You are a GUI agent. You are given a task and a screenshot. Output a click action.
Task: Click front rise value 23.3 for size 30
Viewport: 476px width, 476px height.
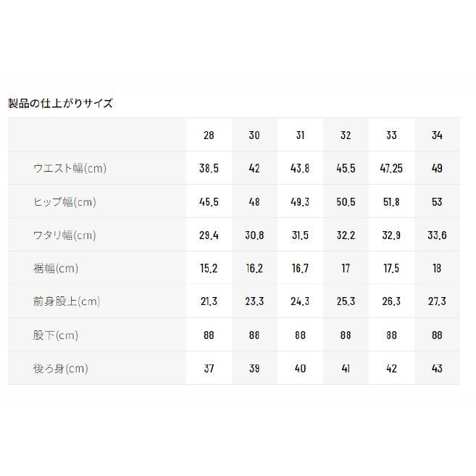pyautogui.click(x=254, y=301)
